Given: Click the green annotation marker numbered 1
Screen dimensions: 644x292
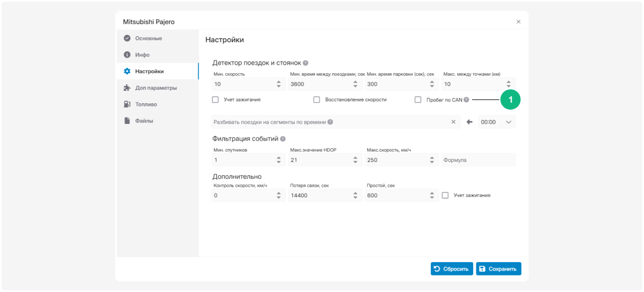Looking at the screenshot, I should point(510,99).
